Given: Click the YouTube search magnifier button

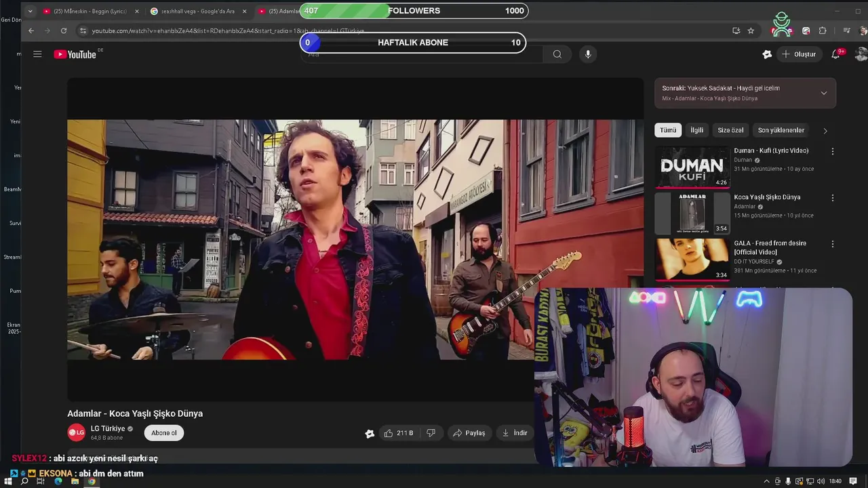Looking at the screenshot, I should [x=557, y=54].
